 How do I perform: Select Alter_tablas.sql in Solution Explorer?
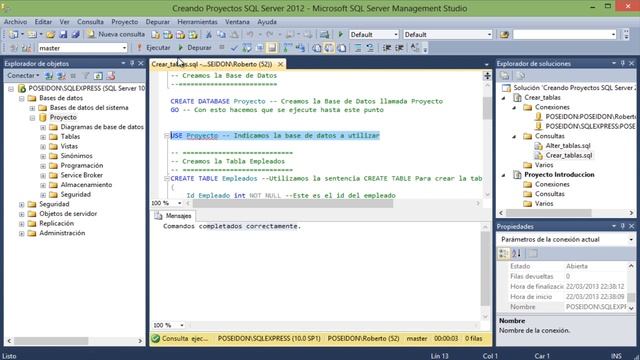[568, 146]
